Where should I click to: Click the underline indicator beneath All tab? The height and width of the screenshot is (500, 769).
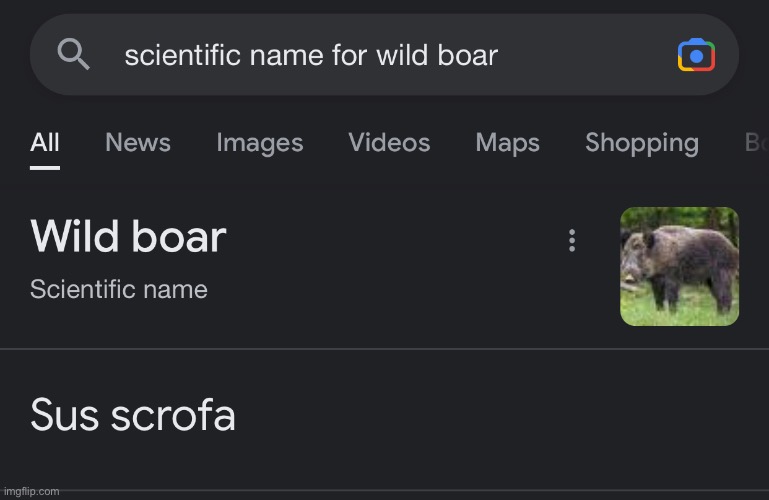coord(45,167)
